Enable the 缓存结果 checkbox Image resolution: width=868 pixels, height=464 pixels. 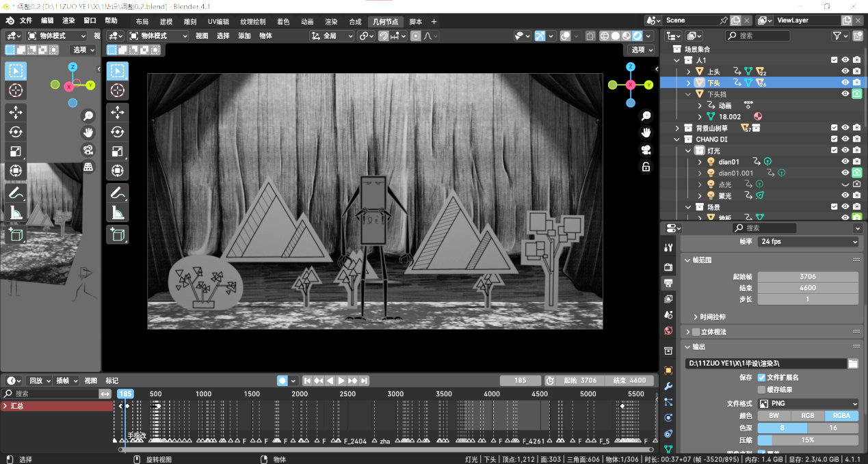click(x=761, y=390)
